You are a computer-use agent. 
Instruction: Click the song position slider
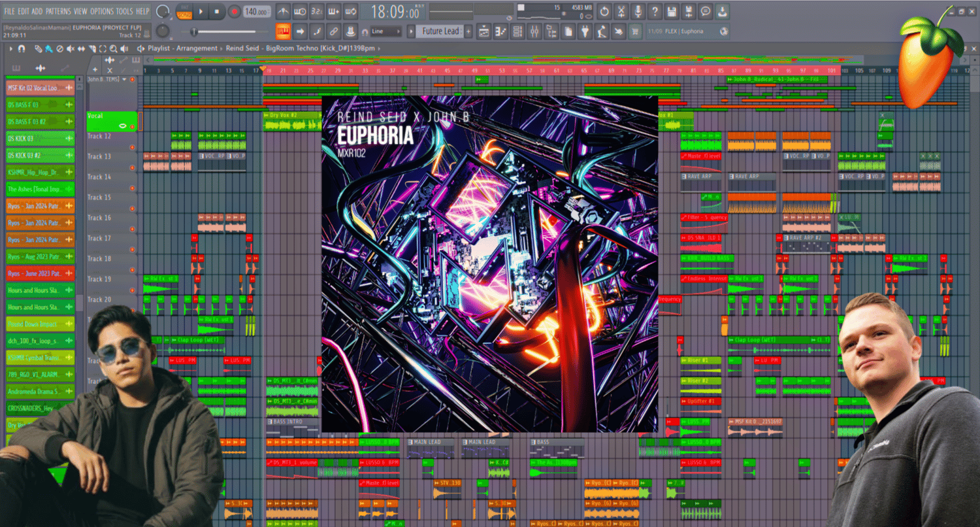pos(224,31)
